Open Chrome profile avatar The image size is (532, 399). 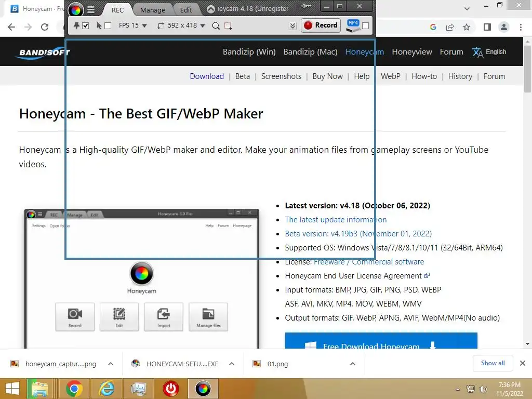point(504,27)
